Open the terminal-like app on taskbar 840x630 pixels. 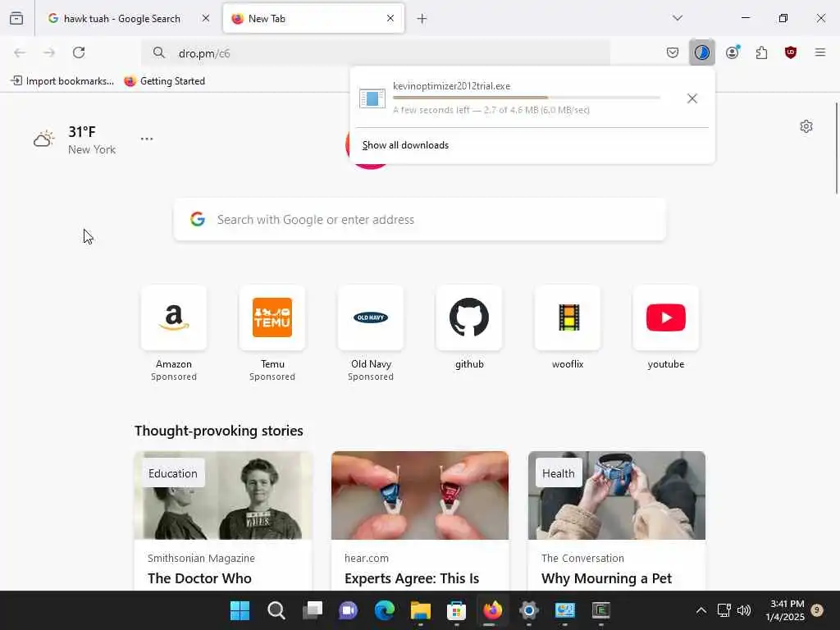(601, 610)
